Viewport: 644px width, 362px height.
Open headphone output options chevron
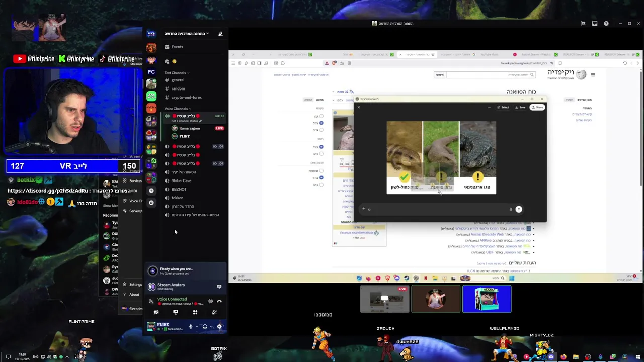tap(211, 327)
